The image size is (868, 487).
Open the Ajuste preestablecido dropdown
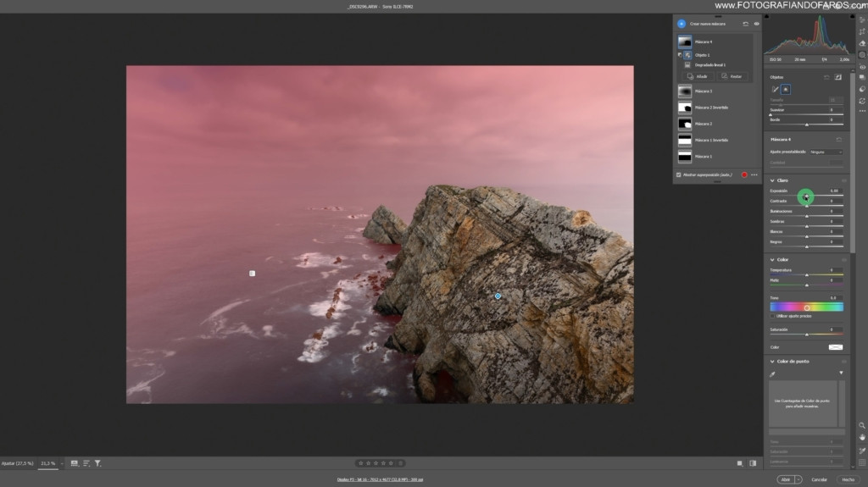[x=826, y=152]
